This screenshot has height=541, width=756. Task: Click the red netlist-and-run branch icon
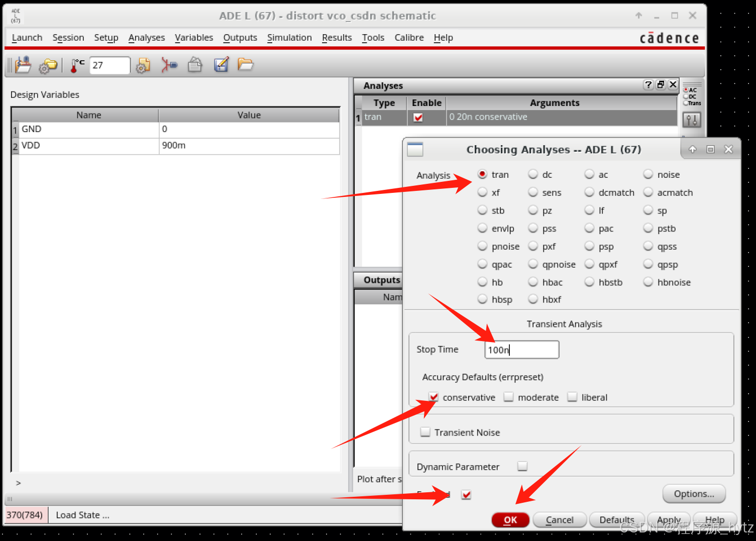point(169,65)
